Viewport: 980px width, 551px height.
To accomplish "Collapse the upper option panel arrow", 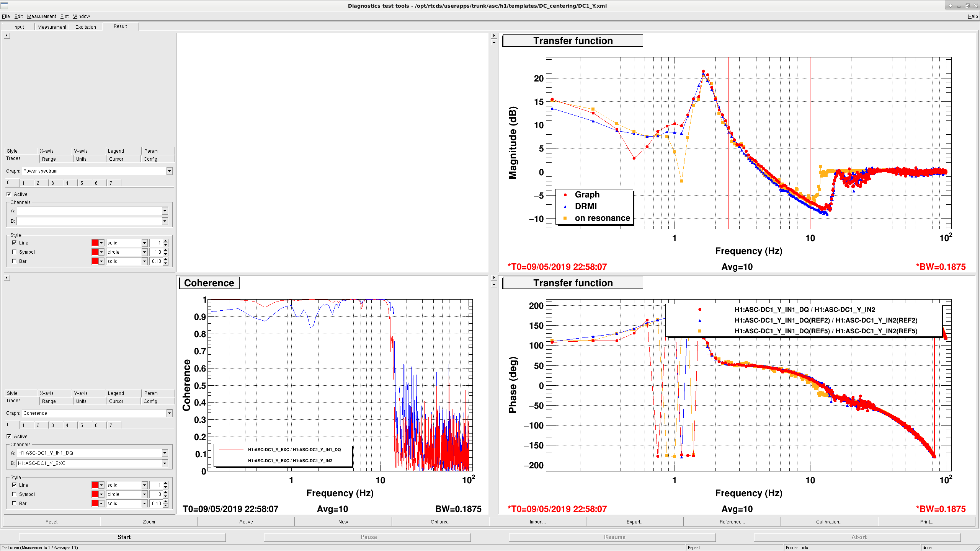I will [x=7, y=36].
